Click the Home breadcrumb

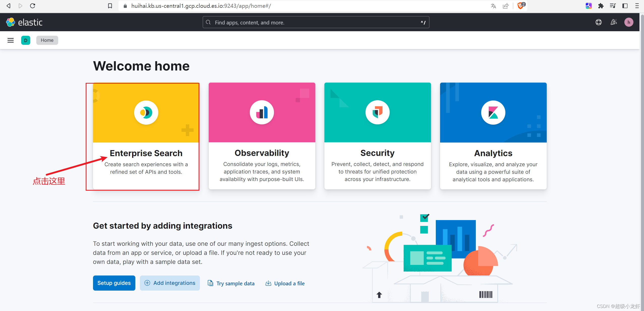[x=47, y=40]
